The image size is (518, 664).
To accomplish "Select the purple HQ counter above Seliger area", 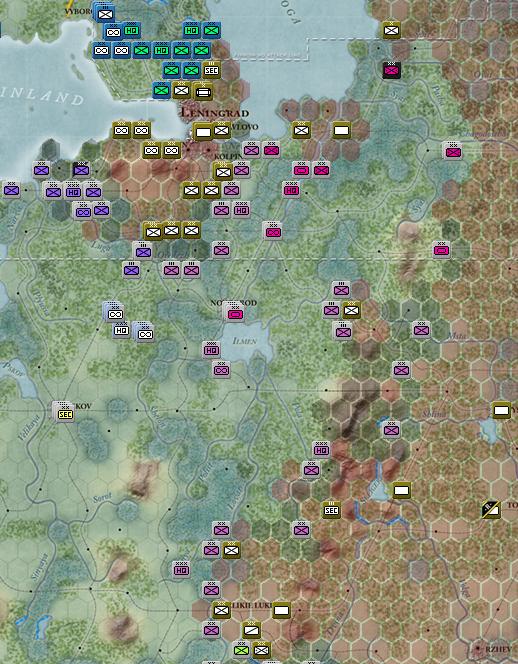I will (x=321, y=450).
